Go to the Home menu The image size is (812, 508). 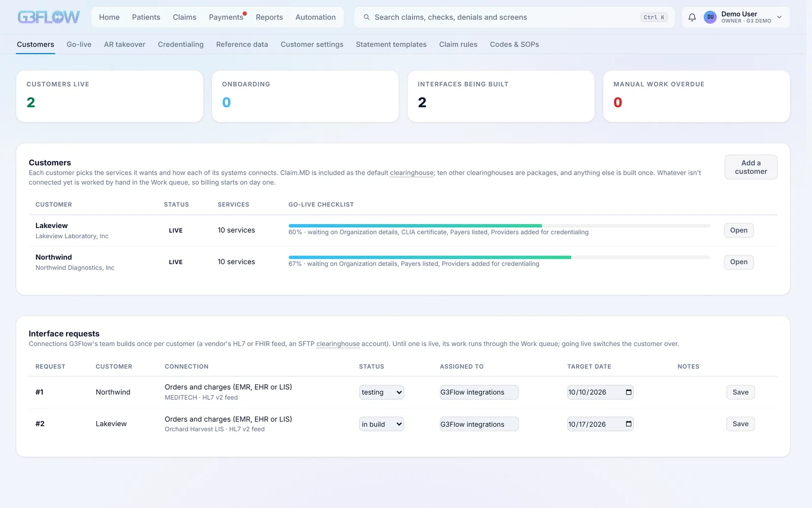109,17
